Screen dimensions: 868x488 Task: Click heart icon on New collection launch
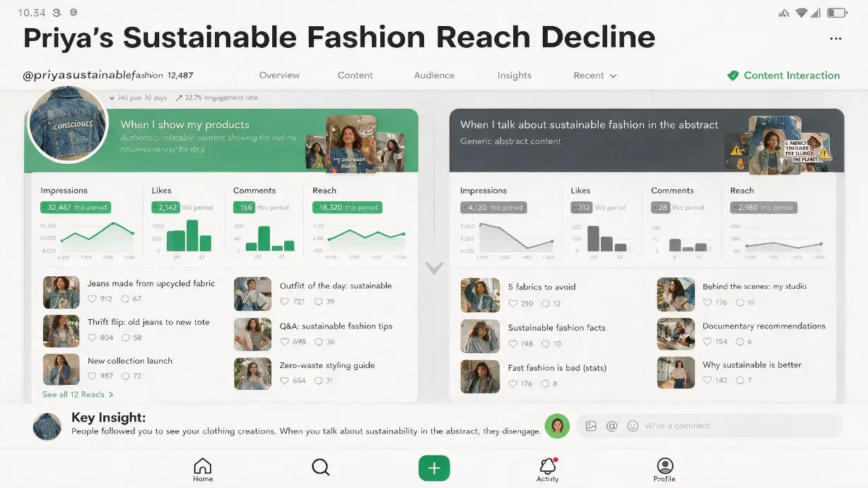(x=92, y=376)
